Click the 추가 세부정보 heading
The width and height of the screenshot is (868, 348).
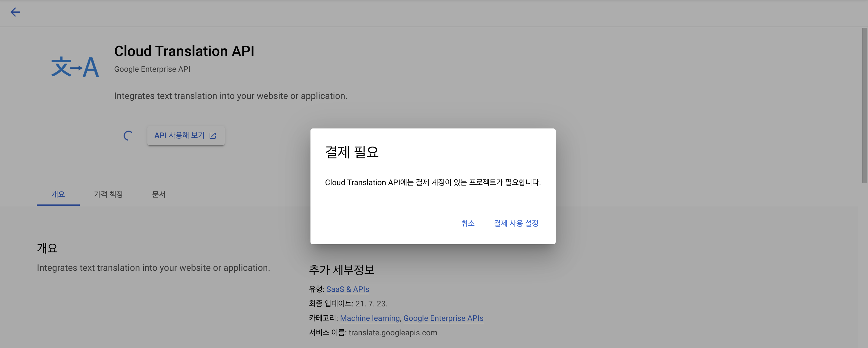coord(342,270)
